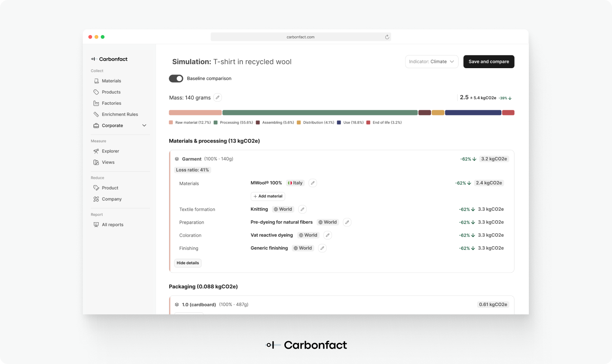This screenshot has width=612, height=364.
Task: Click the 3.2 kgCO2e garment total badge
Action: (494, 159)
